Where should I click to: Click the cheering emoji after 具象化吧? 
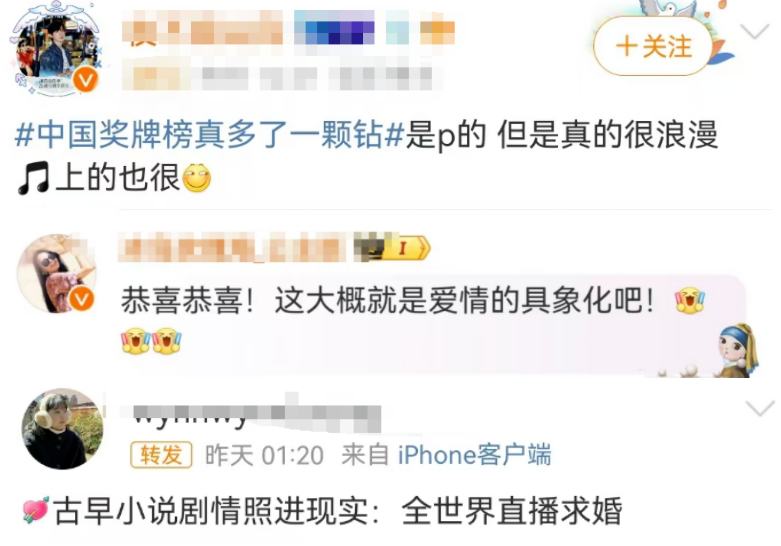690,300
